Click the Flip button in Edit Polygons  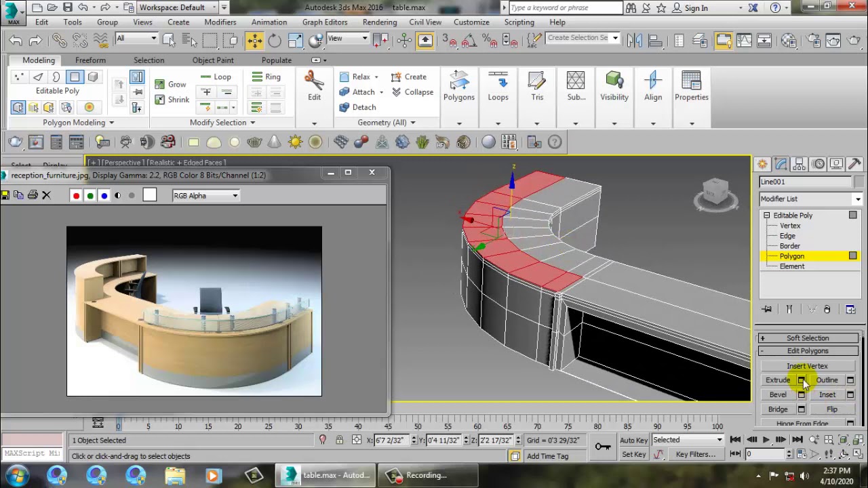tap(832, 409)
